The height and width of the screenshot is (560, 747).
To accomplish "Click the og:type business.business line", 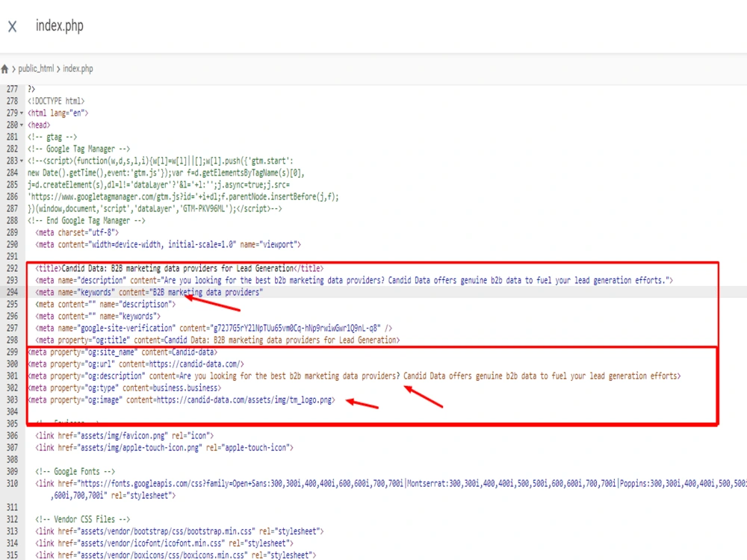I will 124,388.
